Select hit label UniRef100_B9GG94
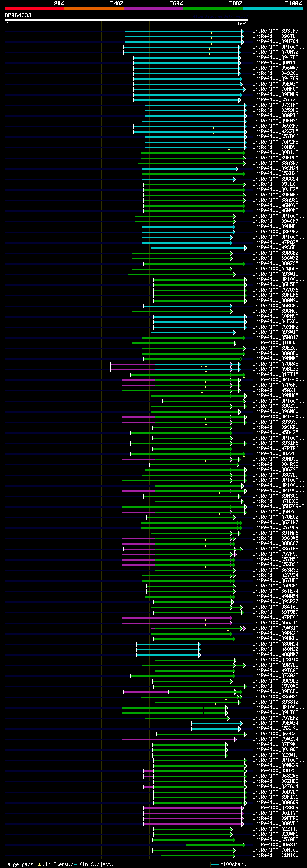 (275, 179)
